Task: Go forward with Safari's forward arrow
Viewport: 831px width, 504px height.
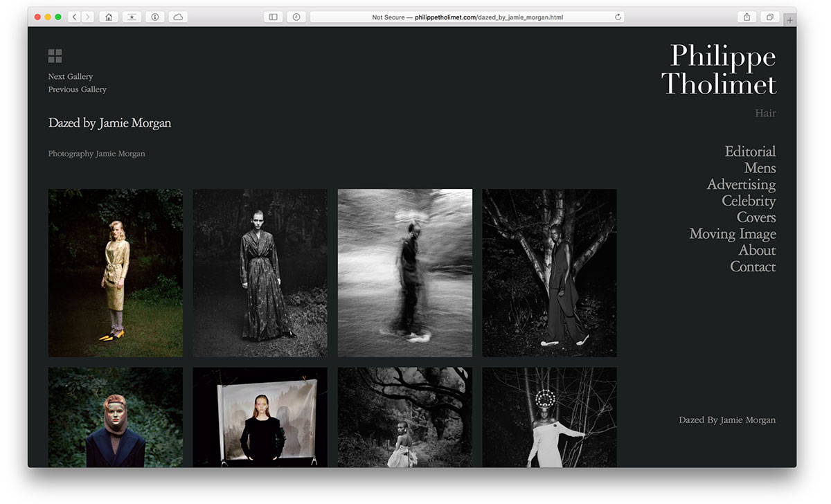Action: [88, 17]
